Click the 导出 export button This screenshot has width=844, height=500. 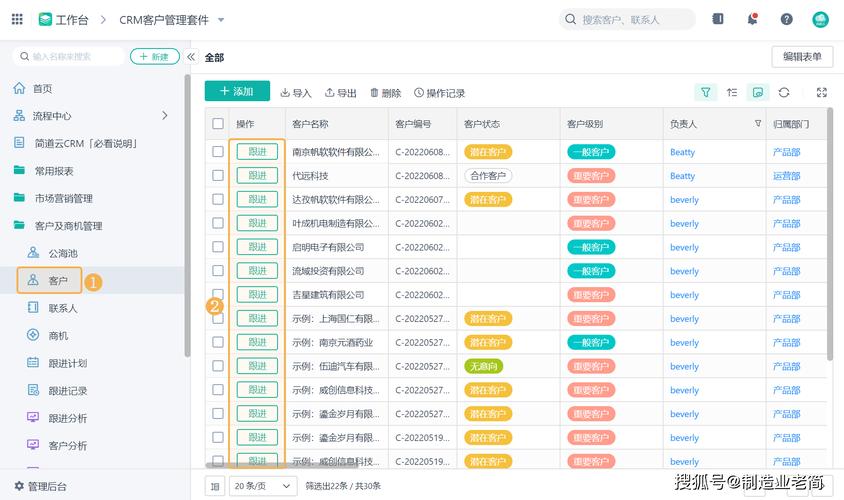pyautogui.click(x=341, y=93)
